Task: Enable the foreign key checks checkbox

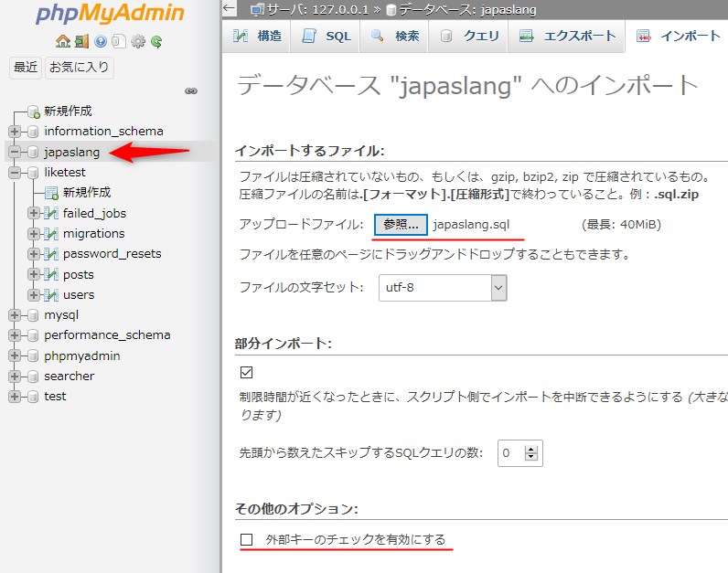Action: (246, 539)
